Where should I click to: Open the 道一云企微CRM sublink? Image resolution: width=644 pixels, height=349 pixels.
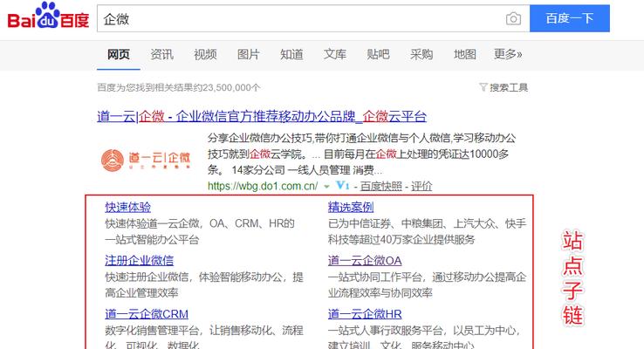point(147,314)
